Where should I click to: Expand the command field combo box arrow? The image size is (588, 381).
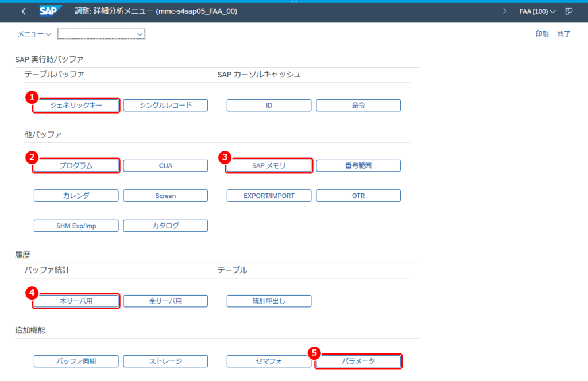click(x=140, y=34)
